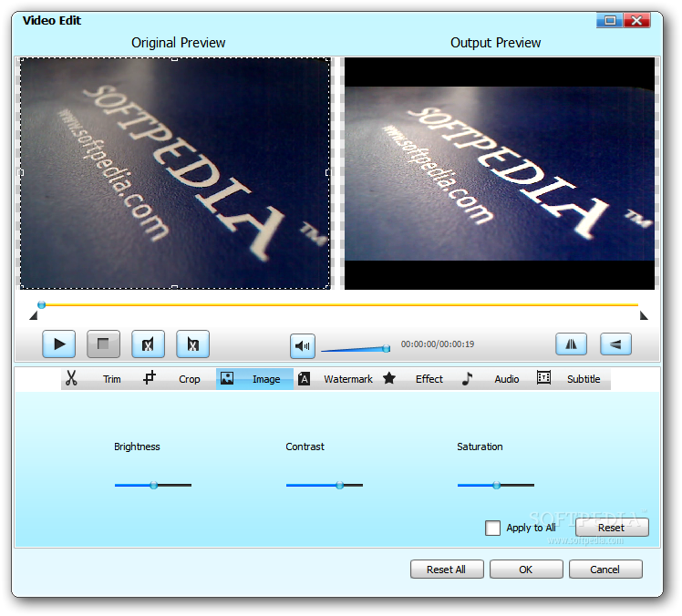Click the crop handle on left edge

21,172
